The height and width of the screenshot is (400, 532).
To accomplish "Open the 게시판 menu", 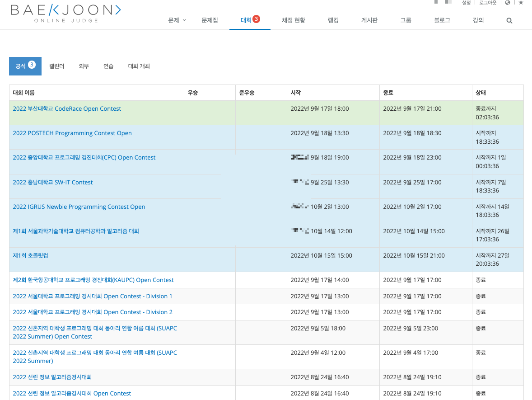I will 369,20.
